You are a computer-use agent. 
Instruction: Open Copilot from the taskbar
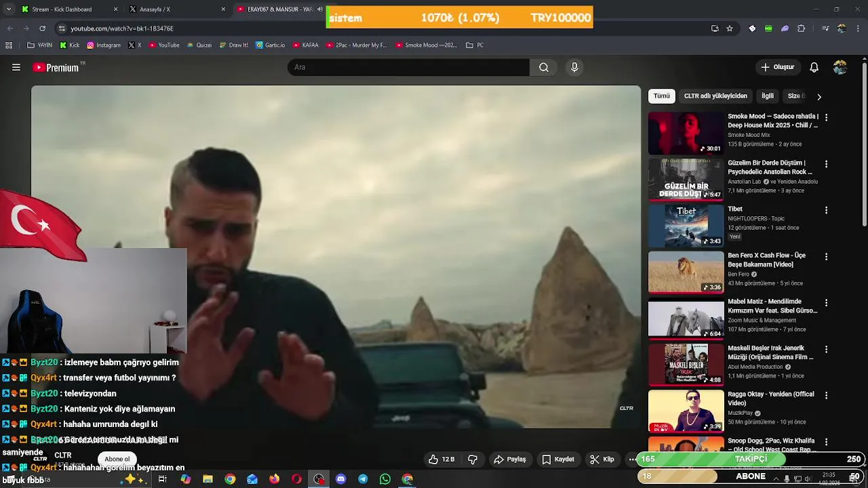coord(185,479)
